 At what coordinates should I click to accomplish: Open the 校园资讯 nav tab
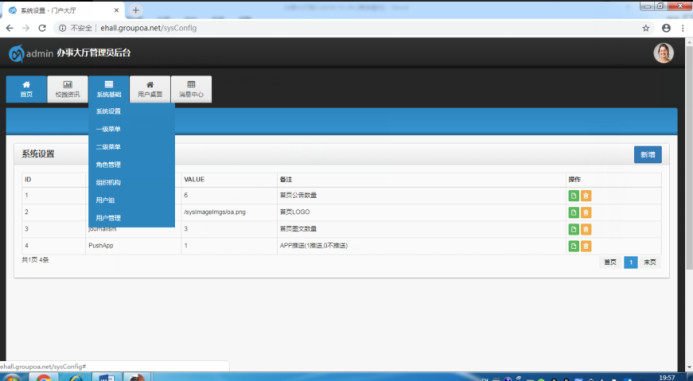point(68,89)
